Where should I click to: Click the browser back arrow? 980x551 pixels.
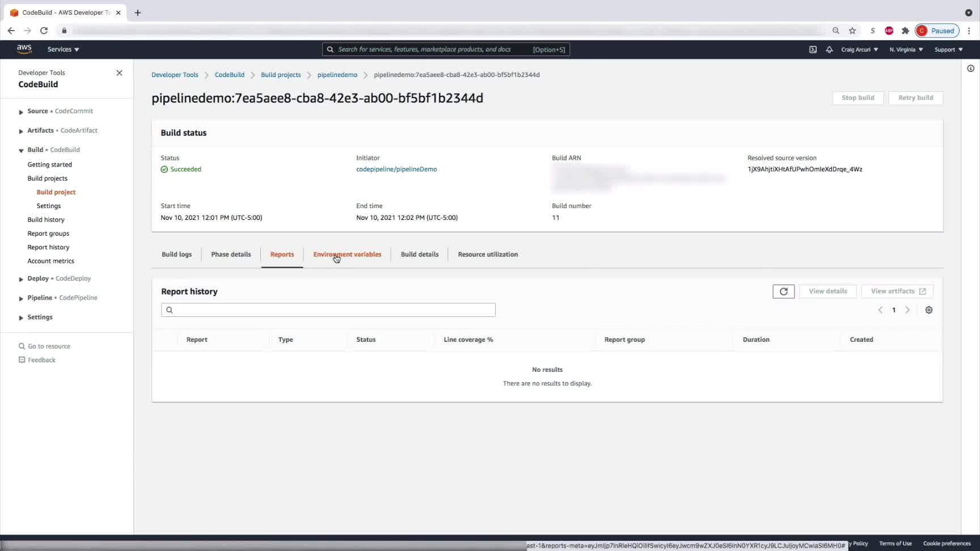click(11, 31)
